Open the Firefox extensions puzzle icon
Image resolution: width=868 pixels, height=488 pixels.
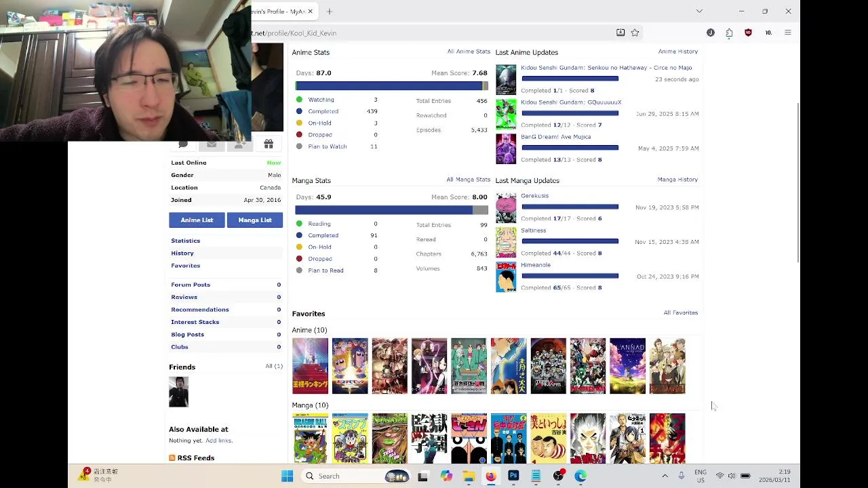(x=729, y=33)
